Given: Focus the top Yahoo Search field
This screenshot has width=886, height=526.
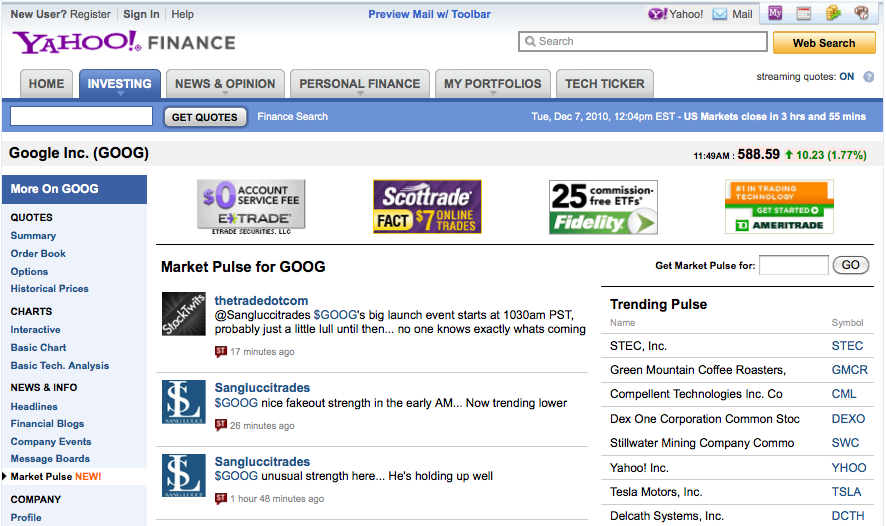Looking at the screenshot, I should [x=642, y=41].
